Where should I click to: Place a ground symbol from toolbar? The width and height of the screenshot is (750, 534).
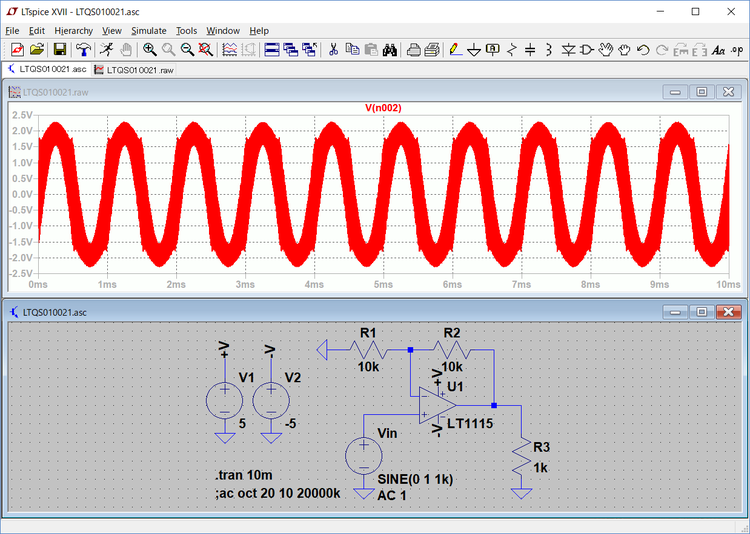[x=474, y=49]
